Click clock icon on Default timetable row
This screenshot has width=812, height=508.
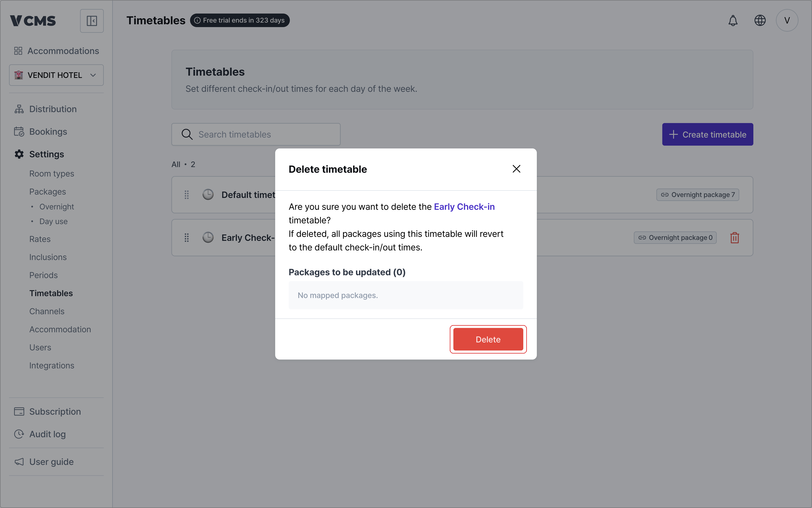click(x=208, y=195)
